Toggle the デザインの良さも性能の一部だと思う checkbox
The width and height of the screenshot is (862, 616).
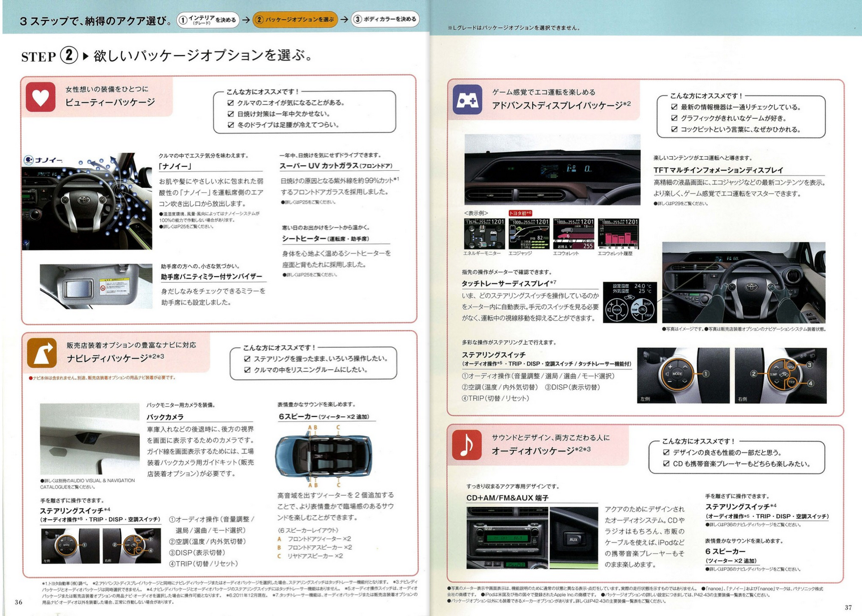(666, 453)
